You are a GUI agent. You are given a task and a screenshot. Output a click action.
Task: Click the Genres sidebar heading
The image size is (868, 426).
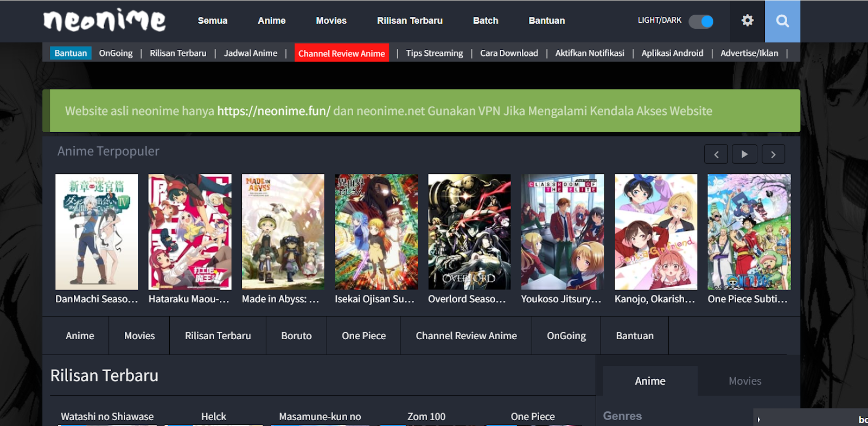coord(622,416)
